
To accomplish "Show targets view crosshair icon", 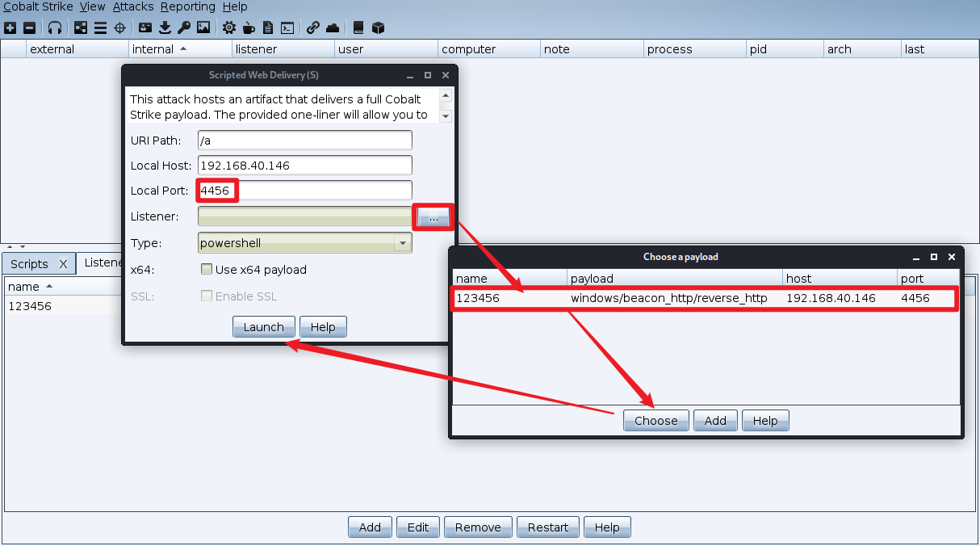I will [x=119, y=27].
